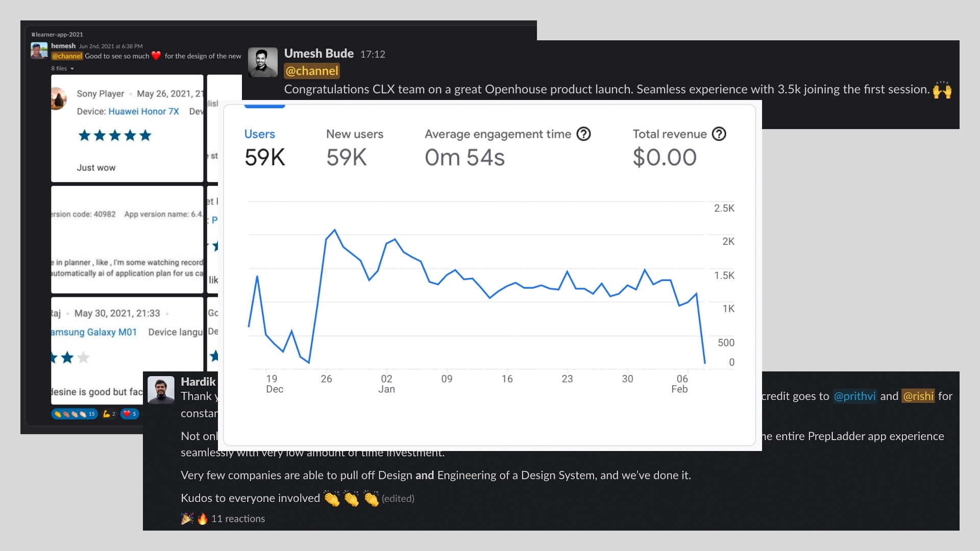This screenshot has width=980, height=551.
Task: Open the Sony Player review thumbnail
Action: click(x=127, y=128)
